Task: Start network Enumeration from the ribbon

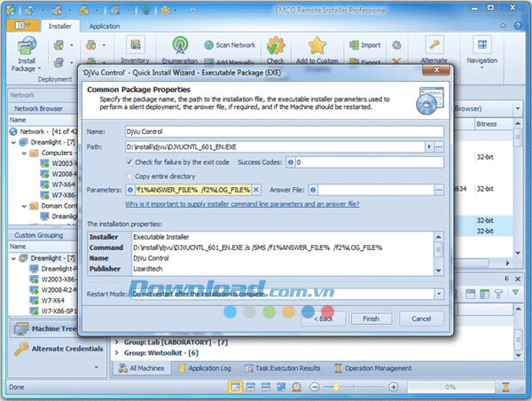Action: coord(180,45)
